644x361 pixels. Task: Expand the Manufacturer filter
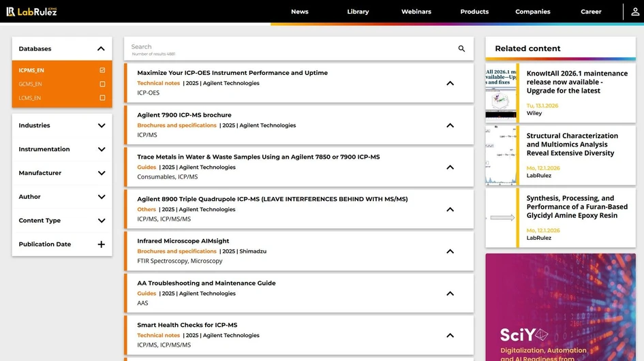[102, 173]
